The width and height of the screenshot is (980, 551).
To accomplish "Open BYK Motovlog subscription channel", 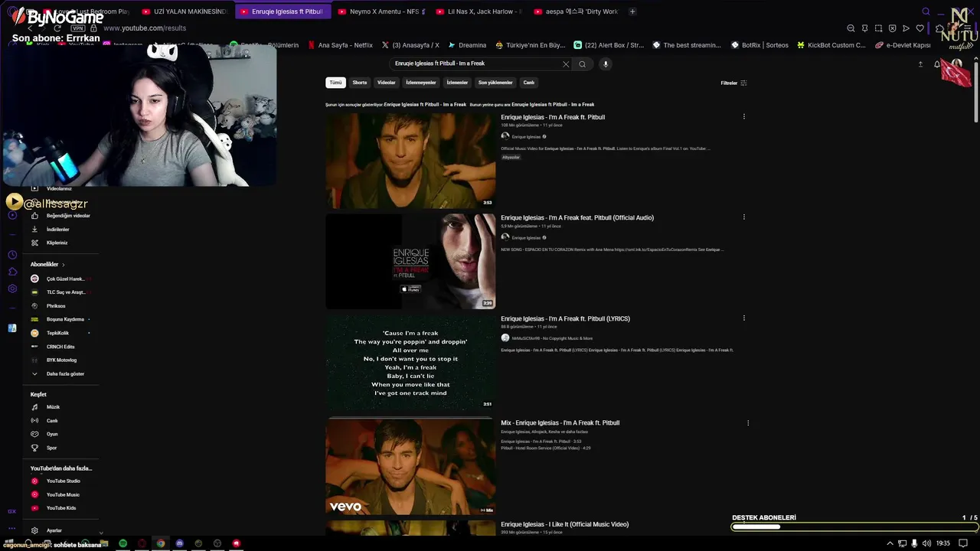I will [60, 360].
